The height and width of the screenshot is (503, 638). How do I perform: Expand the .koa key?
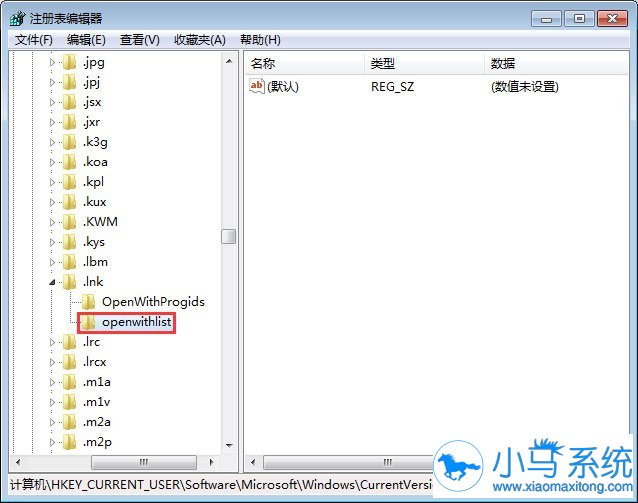52,162
